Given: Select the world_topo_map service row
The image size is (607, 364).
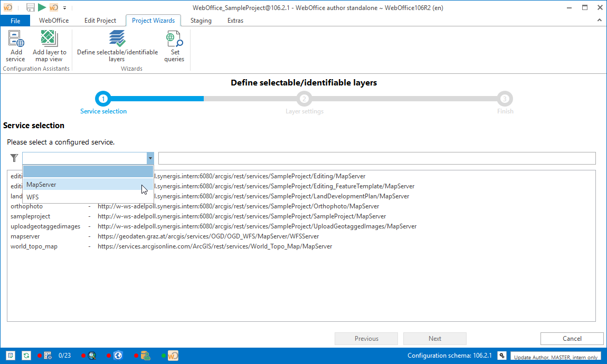Looking at the screenshot, I should point(34,246).
